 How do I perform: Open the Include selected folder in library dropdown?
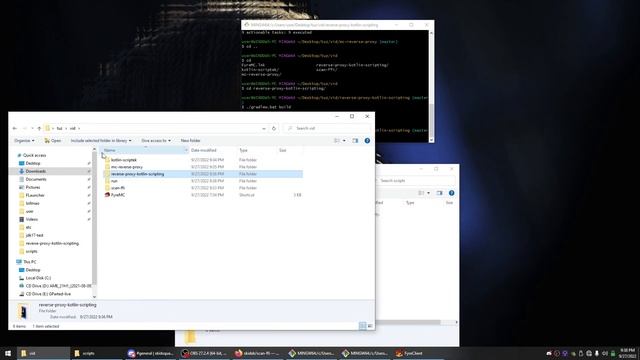(x=101, y=140)
